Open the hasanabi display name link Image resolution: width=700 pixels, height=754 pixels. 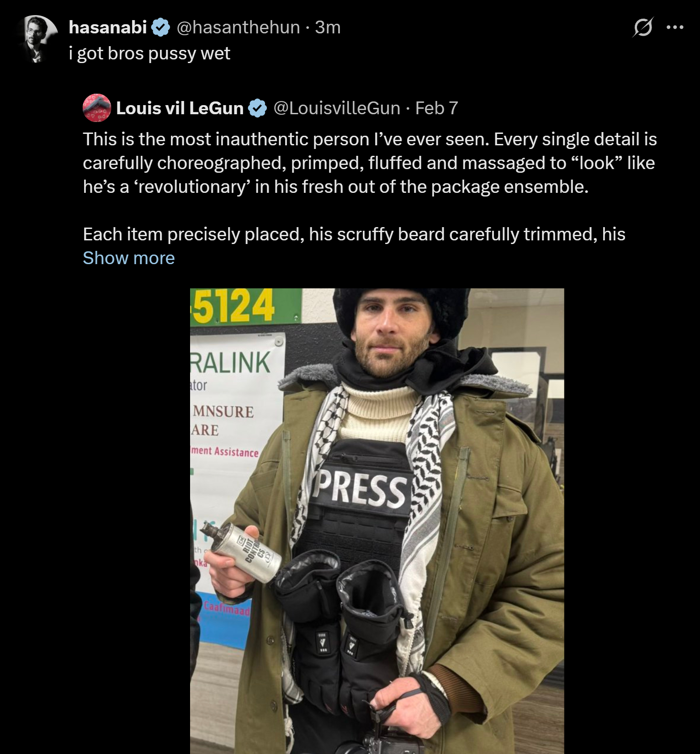pos(108,27)
